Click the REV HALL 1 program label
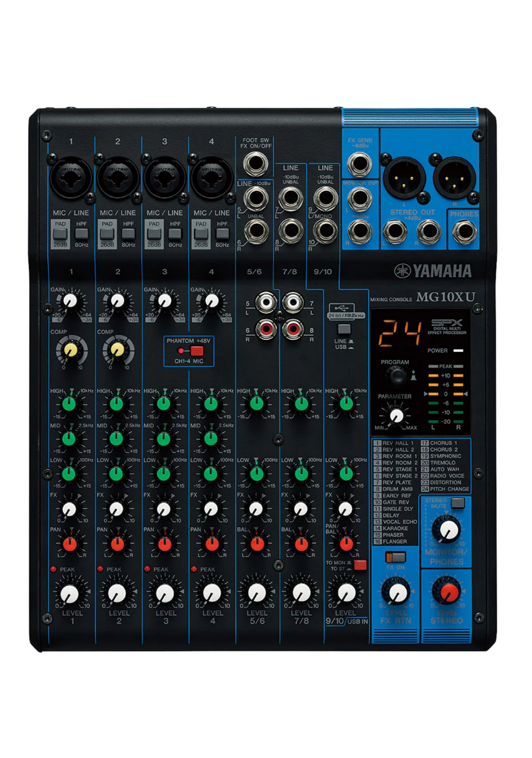The width and height of the screenshot is (532, 758). [398, 443]
